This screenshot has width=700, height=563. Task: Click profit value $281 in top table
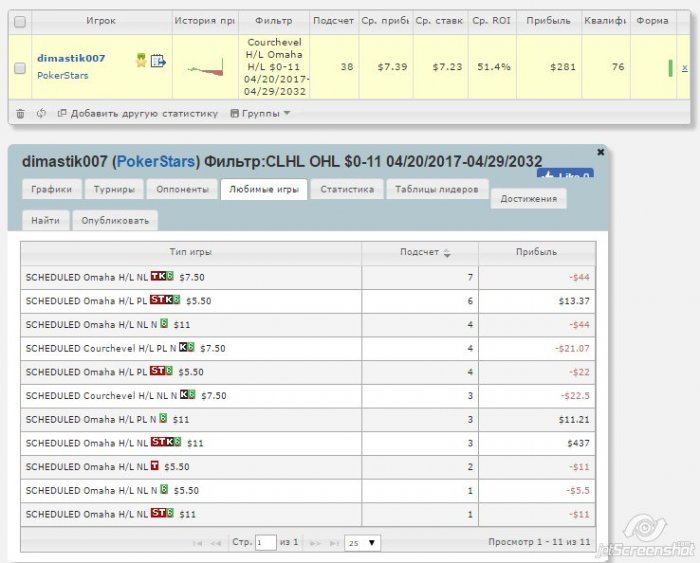(563, 67)
